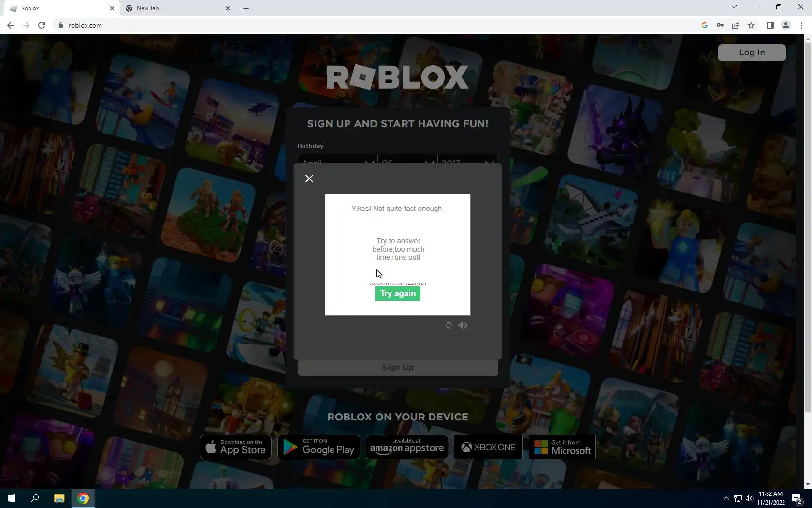Viewport: 812px width, 508px height.
Task: Click the green Try again button
Action: click(x=398, y=294)
